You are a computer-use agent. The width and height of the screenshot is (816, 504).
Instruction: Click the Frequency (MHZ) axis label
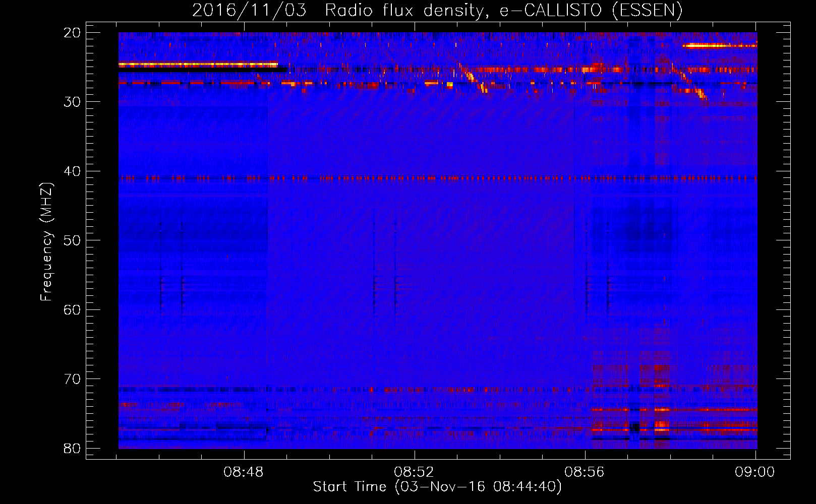tap(46, 242)
